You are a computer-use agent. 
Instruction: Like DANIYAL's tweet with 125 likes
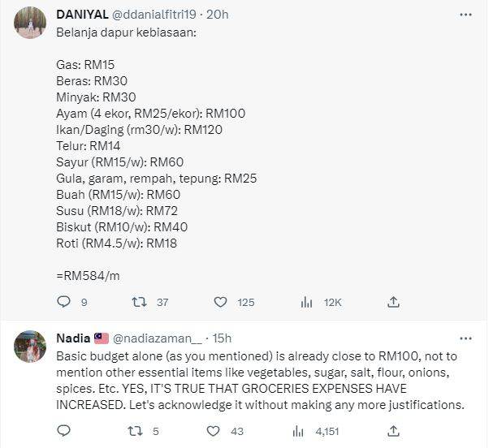pyautogui.click(x=220, y=302)
